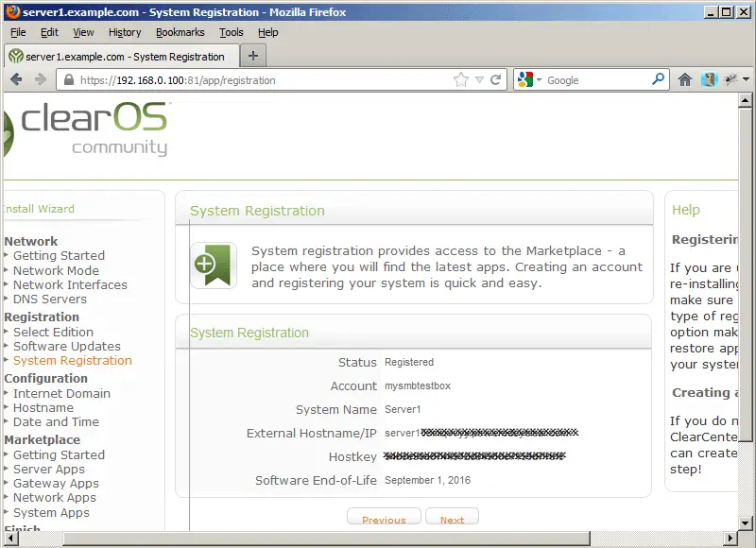Click the account value mysmbtestbox

point(418,386)
